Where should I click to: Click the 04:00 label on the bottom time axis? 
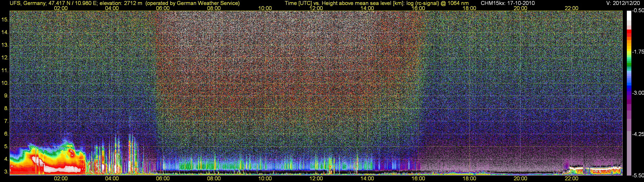[112, 179]
